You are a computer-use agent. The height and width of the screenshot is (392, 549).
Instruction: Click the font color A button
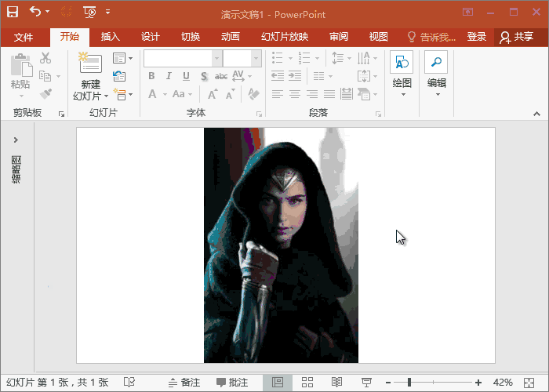pos(152,94)
